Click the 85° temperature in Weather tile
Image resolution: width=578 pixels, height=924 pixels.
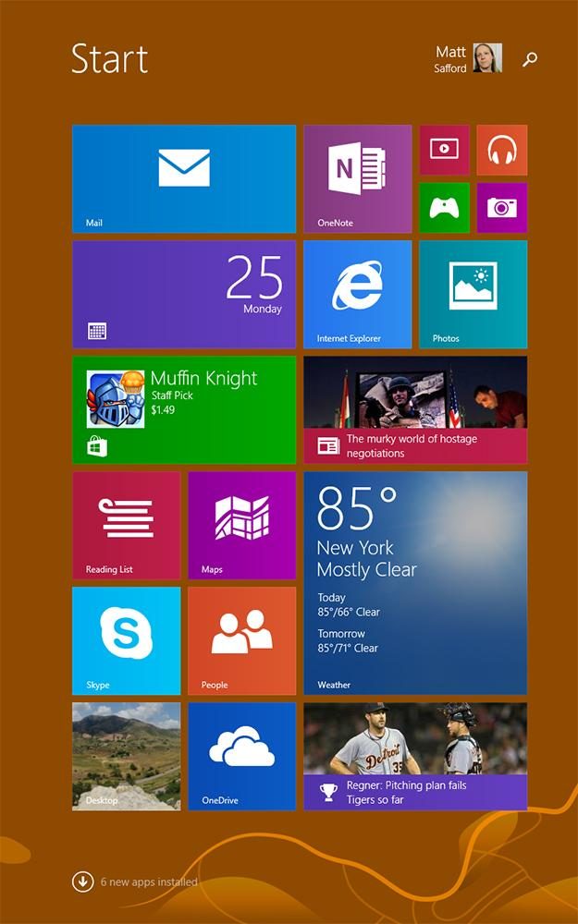tap(357, 508)
